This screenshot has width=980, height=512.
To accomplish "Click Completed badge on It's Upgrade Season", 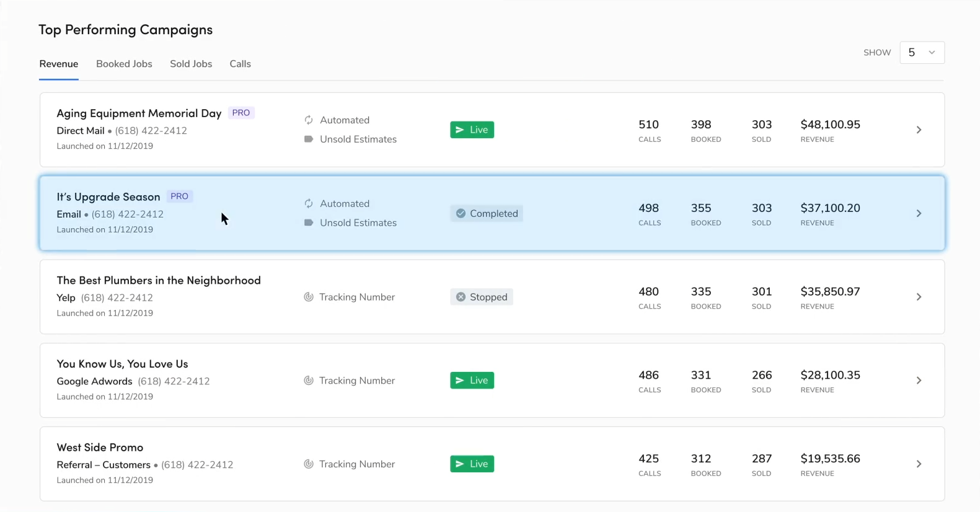I will click(487, 213).
